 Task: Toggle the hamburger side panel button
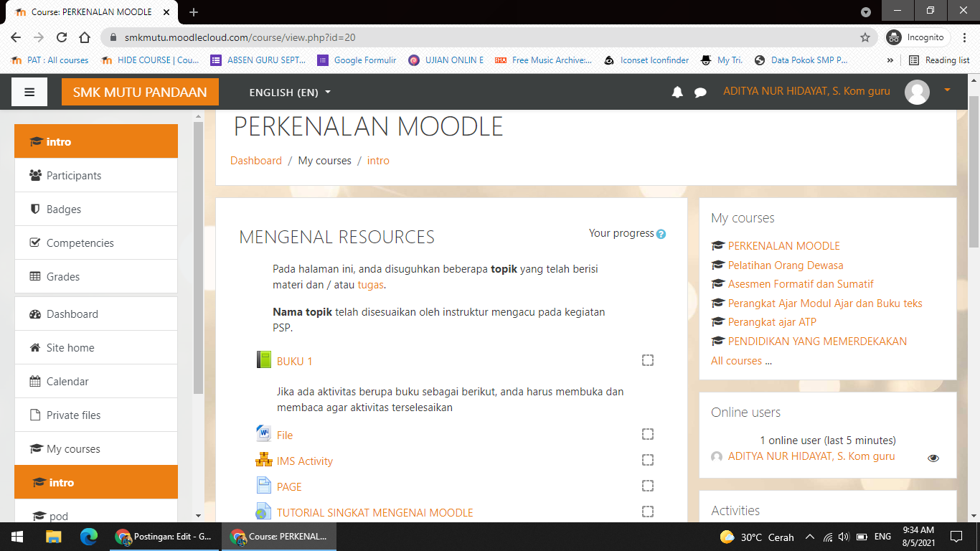point(29,92)
